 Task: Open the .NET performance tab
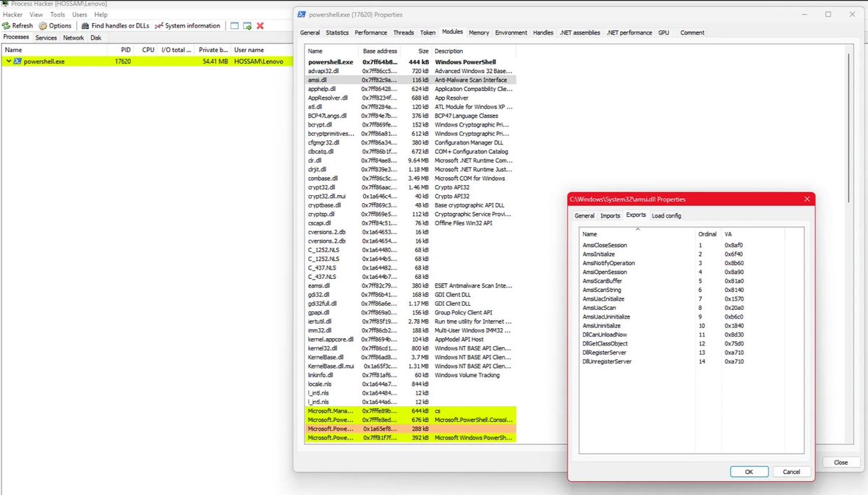click(x=629, y=33)
